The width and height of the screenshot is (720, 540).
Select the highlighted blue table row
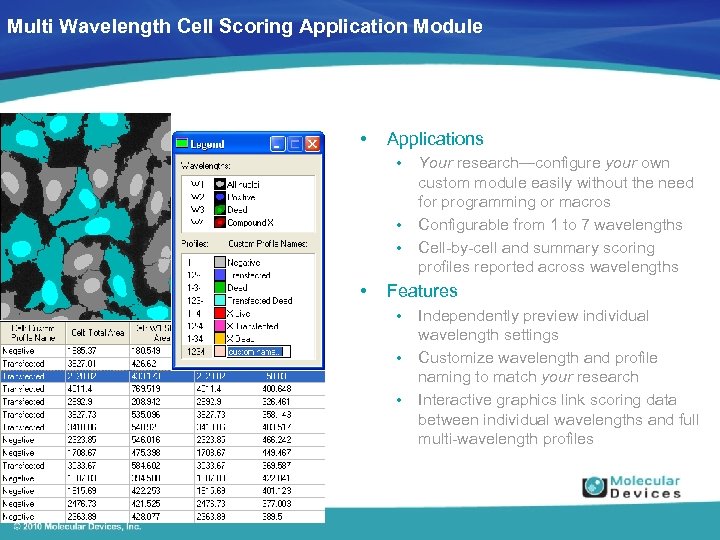(163, 376)
